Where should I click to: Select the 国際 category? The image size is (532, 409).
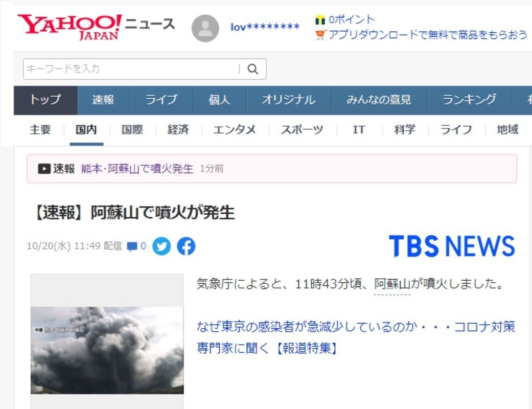[x=132, y=130]
